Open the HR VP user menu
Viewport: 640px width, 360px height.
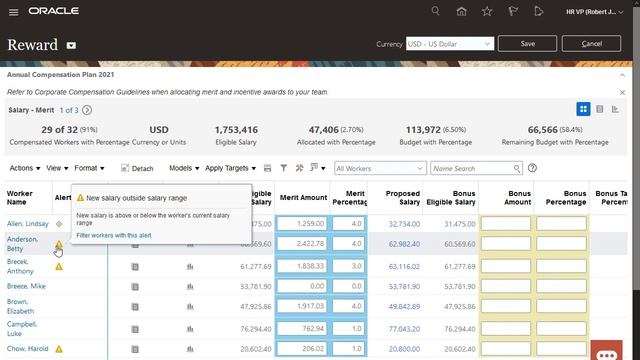(594, 12)
